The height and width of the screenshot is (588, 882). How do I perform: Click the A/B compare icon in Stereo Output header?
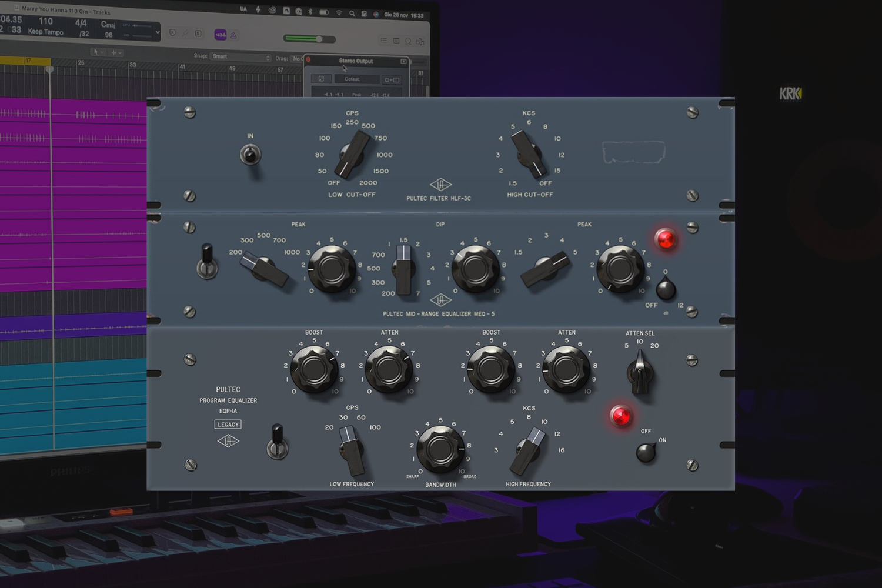pyautogui.click(x=391, y=79)
